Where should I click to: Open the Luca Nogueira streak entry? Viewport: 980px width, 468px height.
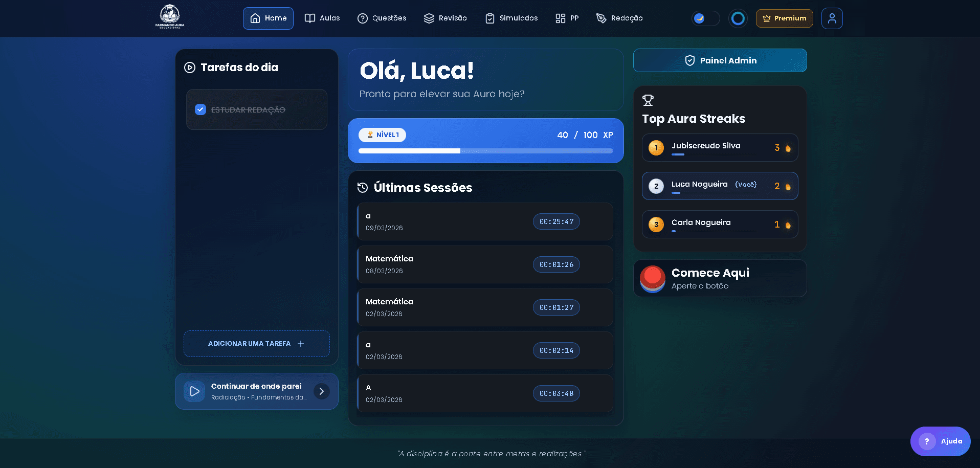(719, 186)
